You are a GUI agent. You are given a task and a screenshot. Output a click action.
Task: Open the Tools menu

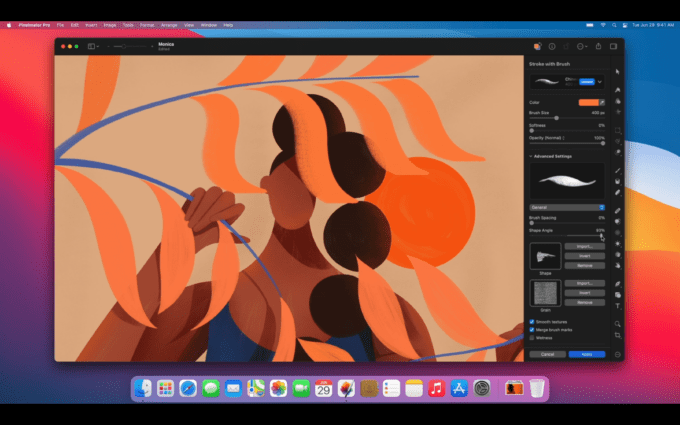pyautogui.click(x=128, y=24)
